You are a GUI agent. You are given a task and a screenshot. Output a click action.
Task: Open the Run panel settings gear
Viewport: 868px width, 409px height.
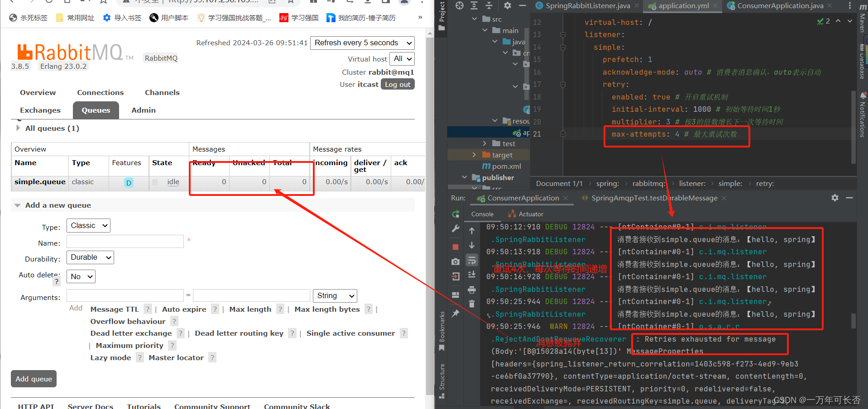click(835, 198)
